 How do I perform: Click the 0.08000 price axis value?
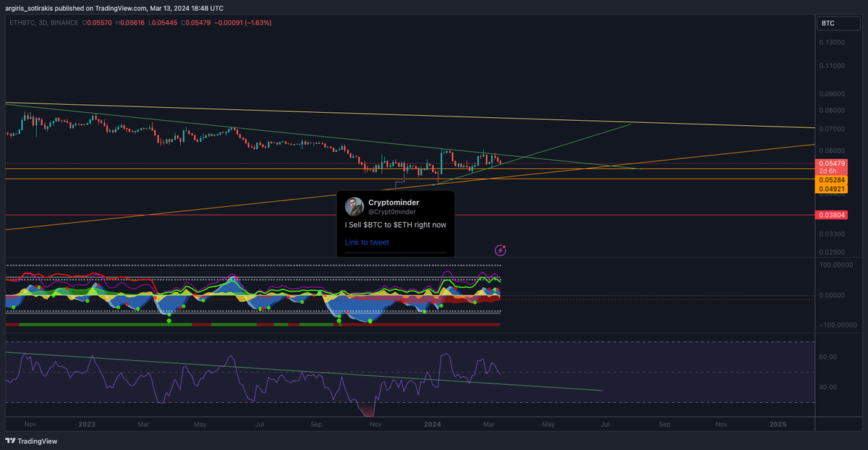(830, 110)
